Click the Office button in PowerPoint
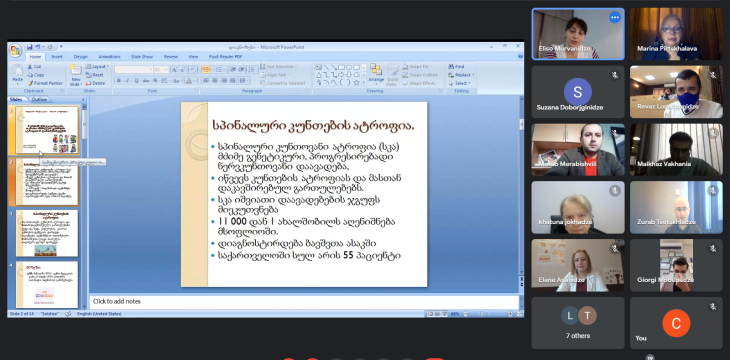 coord(15,50)
